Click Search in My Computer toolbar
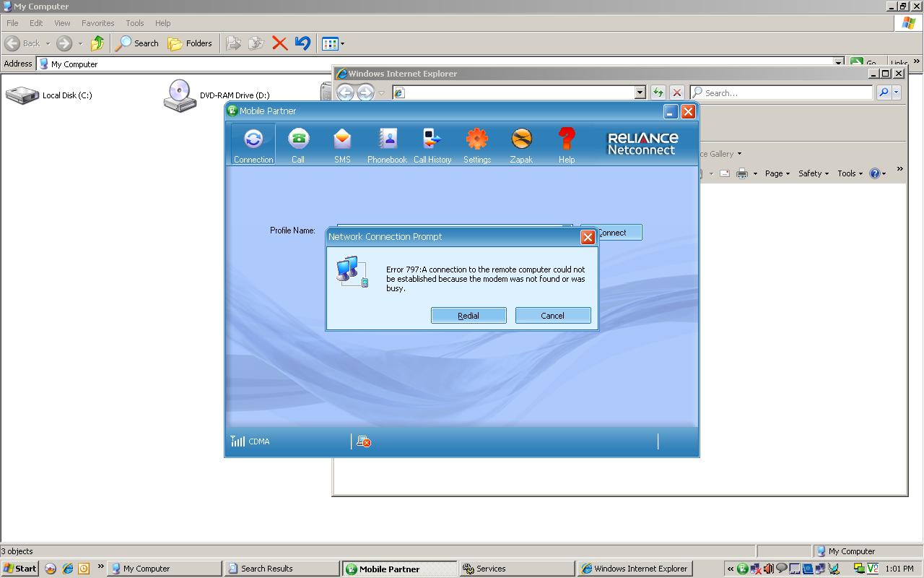Screen dimensions: 924x578 click(137, 43)
